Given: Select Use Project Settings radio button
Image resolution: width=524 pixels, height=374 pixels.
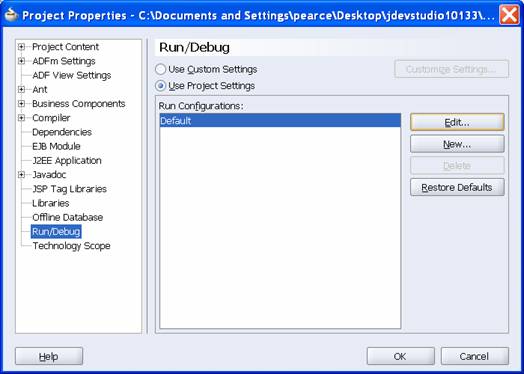Looking at the screenshot, I should click(x=160, y=86).
